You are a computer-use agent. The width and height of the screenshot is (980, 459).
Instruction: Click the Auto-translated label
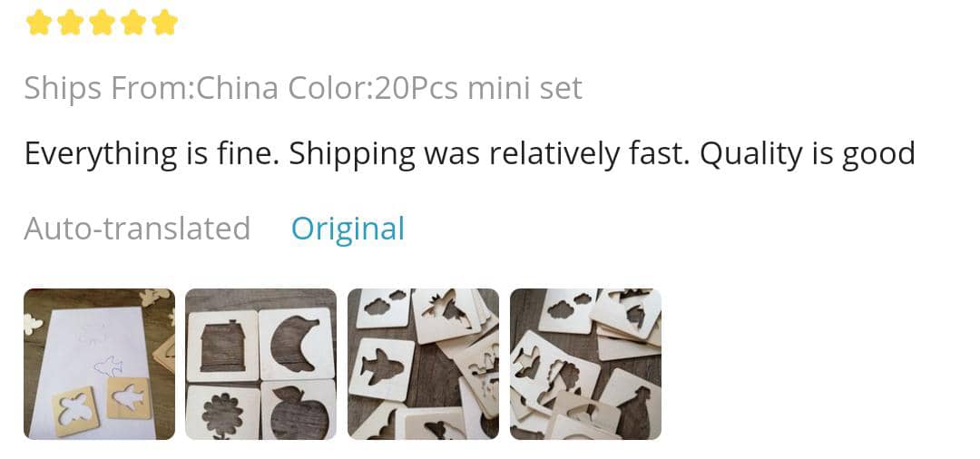click(x=137, y=229)
